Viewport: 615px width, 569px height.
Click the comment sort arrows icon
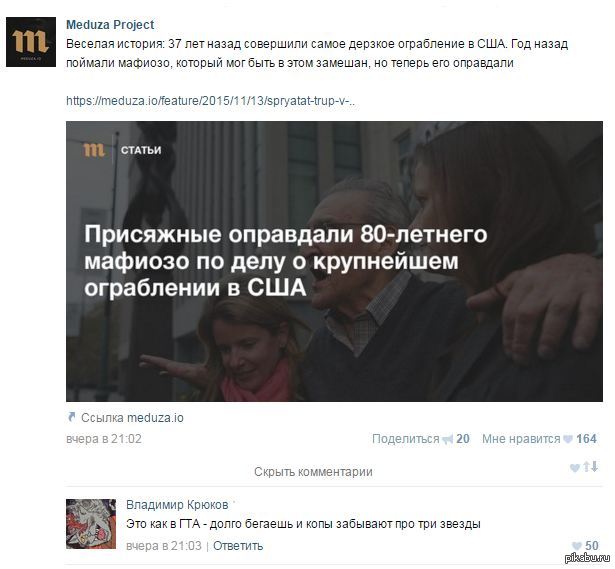[x=591, y=467]
